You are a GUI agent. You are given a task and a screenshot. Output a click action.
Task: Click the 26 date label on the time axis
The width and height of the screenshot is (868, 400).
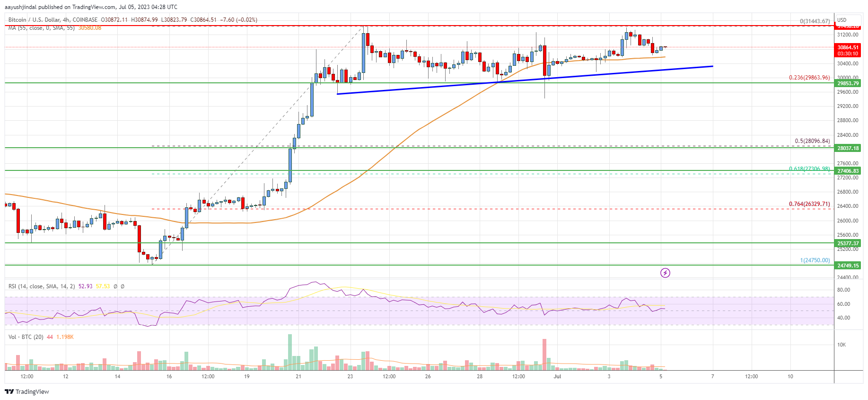pyautogui.click(x=428, y=376)
